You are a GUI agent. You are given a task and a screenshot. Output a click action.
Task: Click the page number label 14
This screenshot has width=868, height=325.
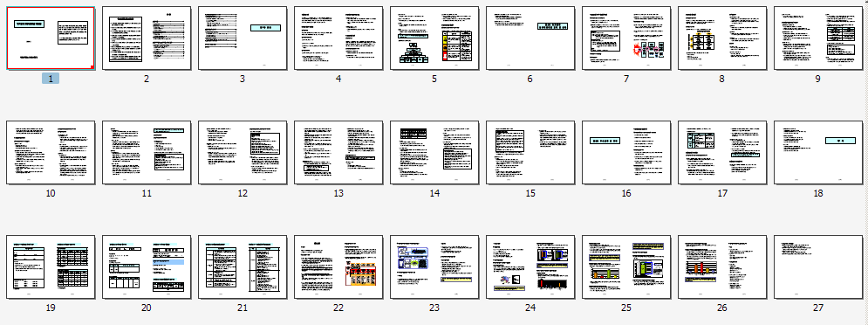[x=434, y=193]
